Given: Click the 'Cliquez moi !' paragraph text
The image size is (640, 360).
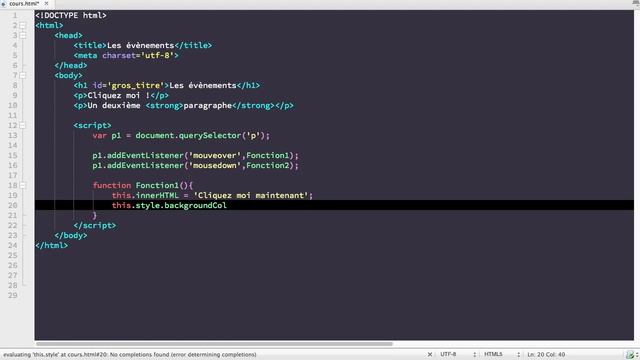Looking at the screenshot, I should [119, 96].
